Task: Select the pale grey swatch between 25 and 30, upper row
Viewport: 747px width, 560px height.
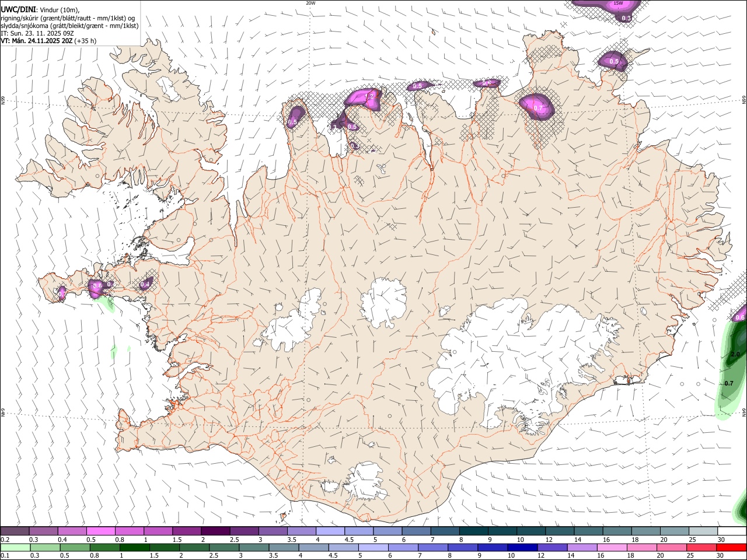Action: pyautogui.click(x=703, y=531)
